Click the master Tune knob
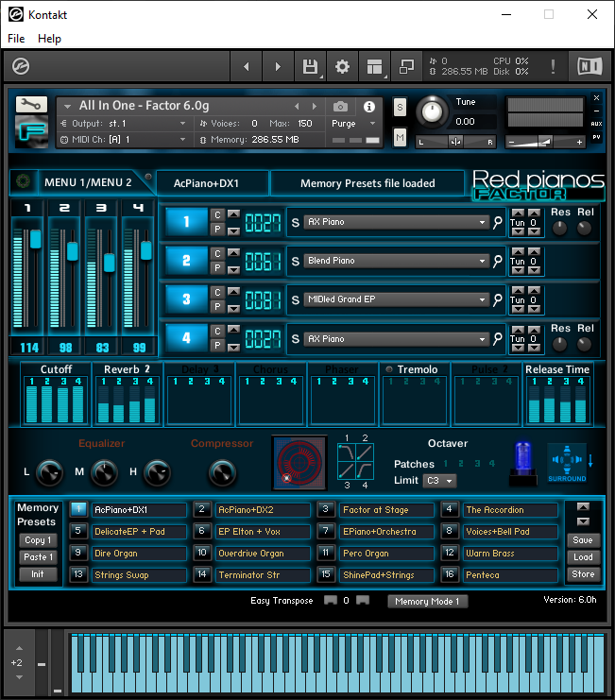Screen dimensions: 615x700 click(431, 111)
